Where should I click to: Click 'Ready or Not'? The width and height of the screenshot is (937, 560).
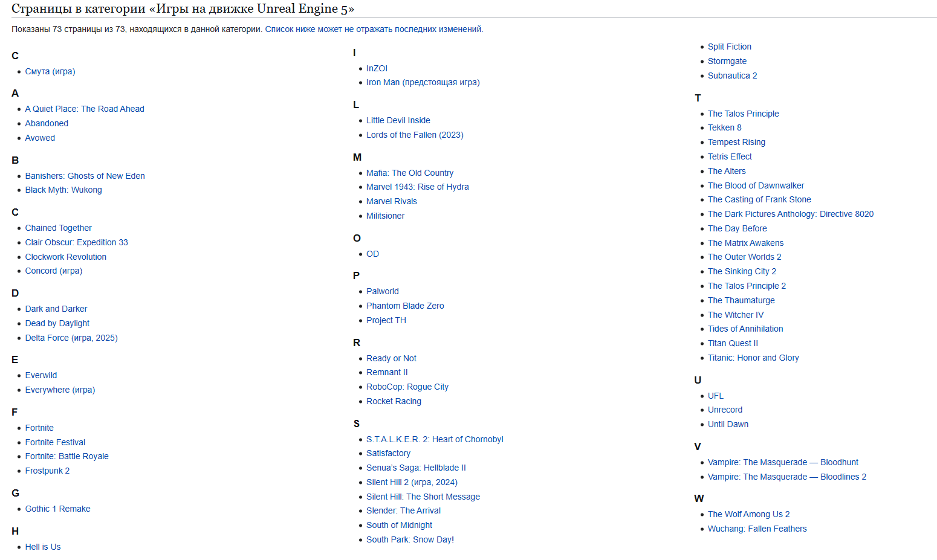tap(391, 358)
